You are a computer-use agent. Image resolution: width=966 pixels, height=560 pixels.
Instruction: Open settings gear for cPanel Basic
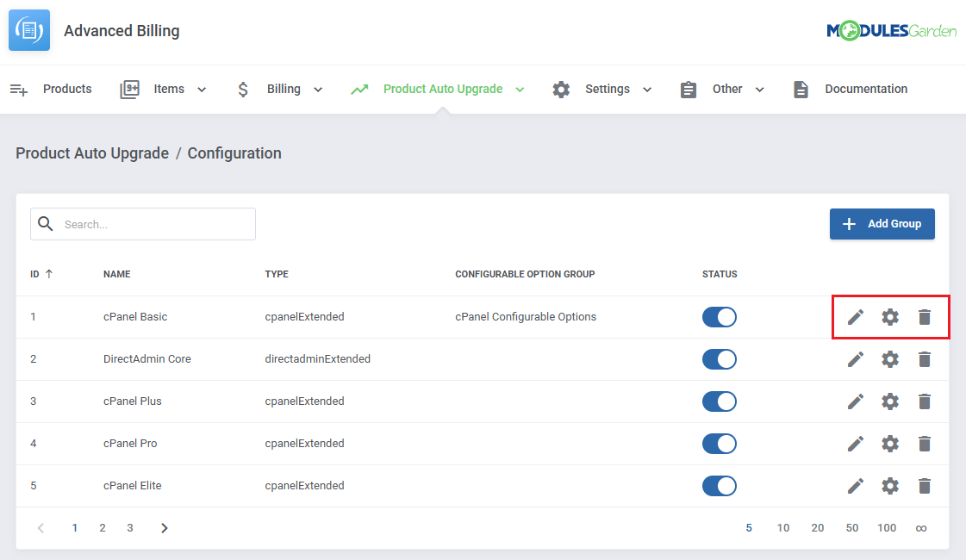(889, 317)
